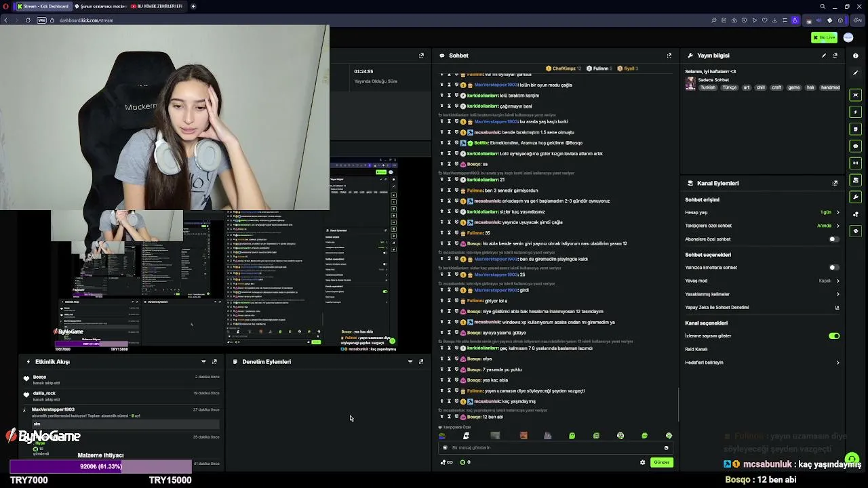Disable İzlenme sayısını göster switch
This screenshot has height=488, width=868.
click(x=834, y=336)
